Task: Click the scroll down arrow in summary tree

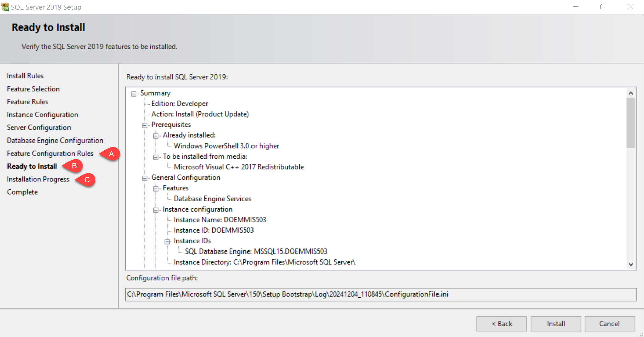Action: click(631, 264)
